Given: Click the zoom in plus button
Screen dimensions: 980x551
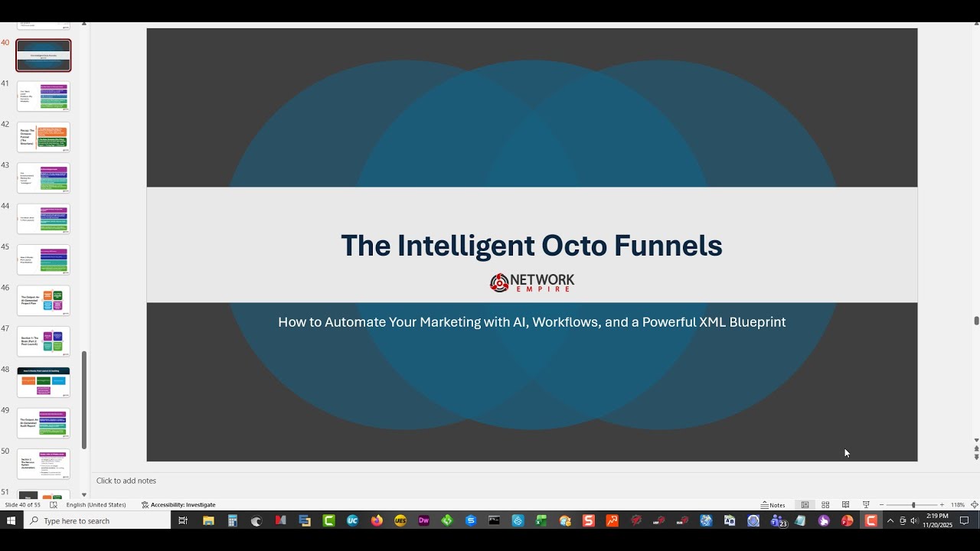Looking at the screenshot, I should pyautogui.click(x=942, y=505).
